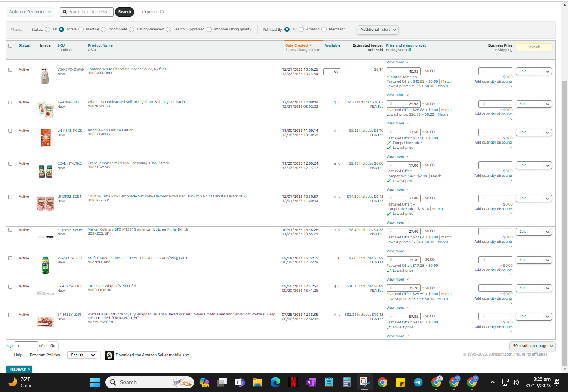Click Go page button
The width and height of the screenshot is (568, 392).
53,346
